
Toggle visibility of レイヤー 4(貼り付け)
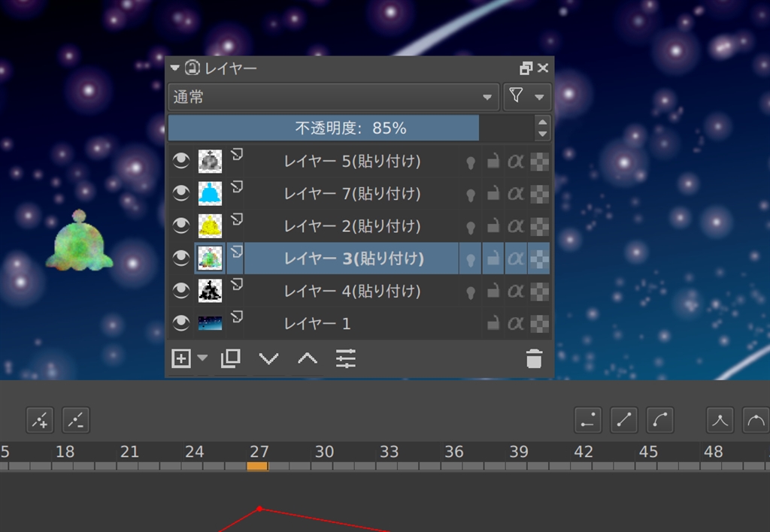click(x=180, y=291)
